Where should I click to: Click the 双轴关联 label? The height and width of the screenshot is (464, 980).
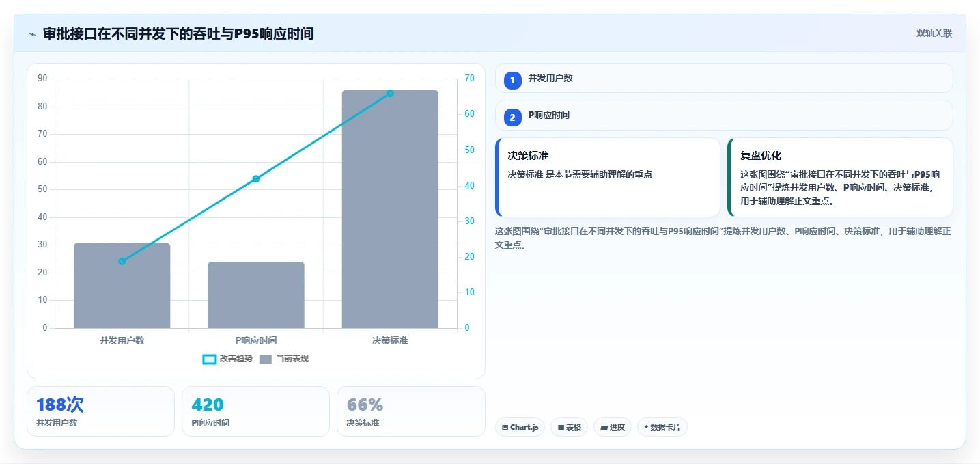click(x=934, y=33)
